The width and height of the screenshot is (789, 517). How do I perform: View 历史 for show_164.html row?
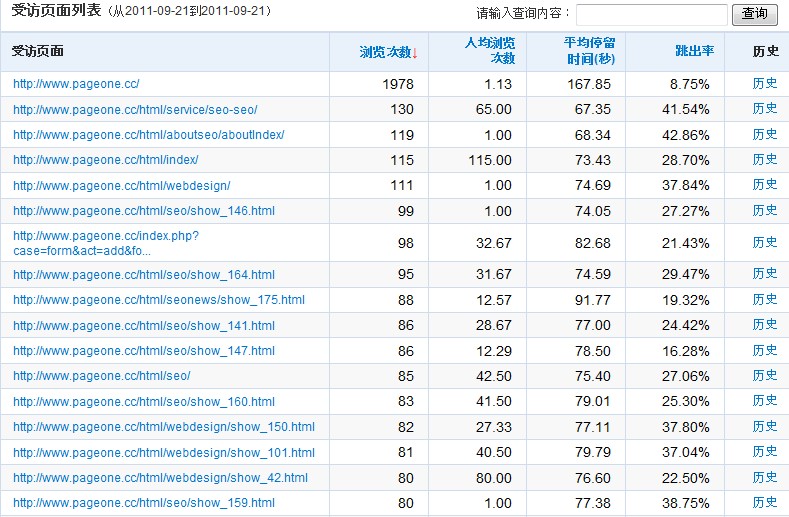765,273
